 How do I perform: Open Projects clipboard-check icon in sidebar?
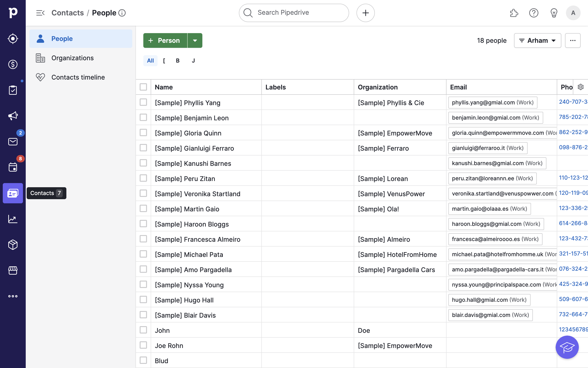13,90
